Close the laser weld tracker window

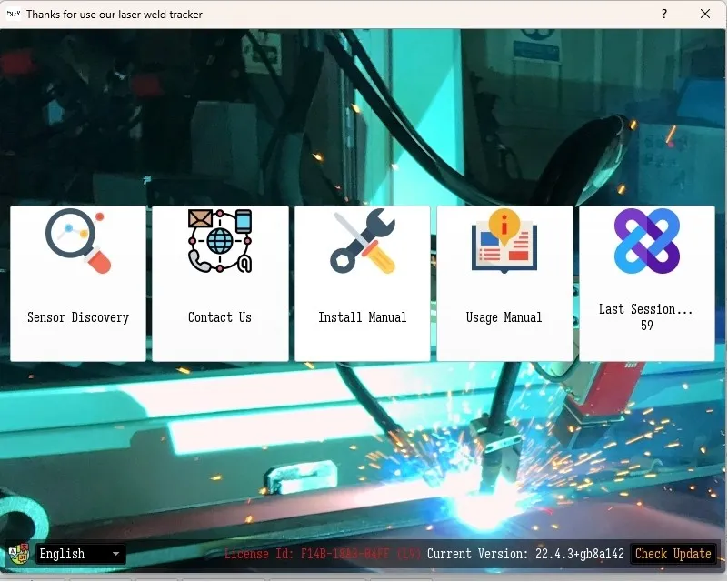pos(705,15)
